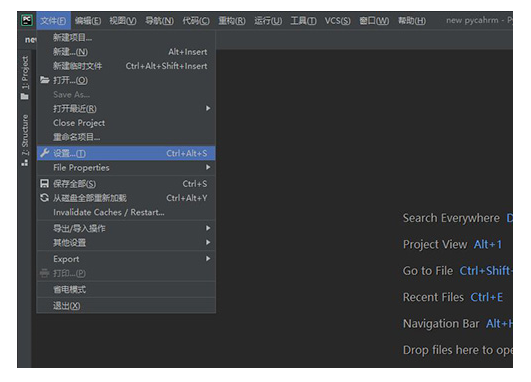Image resolution: width=531 pixels, height=382 pixels.
Task: Choose 保存全部(S) menu entry
Action: 126,184
